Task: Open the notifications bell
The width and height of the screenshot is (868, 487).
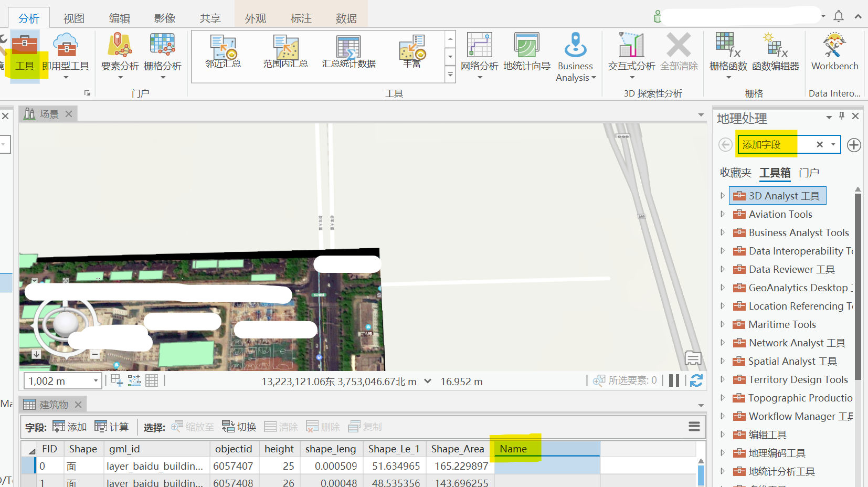Action: coord(839,16)
